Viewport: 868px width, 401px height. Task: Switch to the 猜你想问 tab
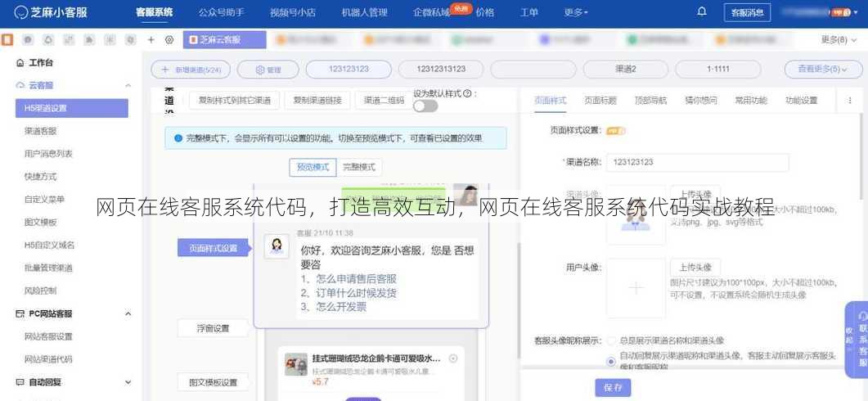click(x=701, y=100)
